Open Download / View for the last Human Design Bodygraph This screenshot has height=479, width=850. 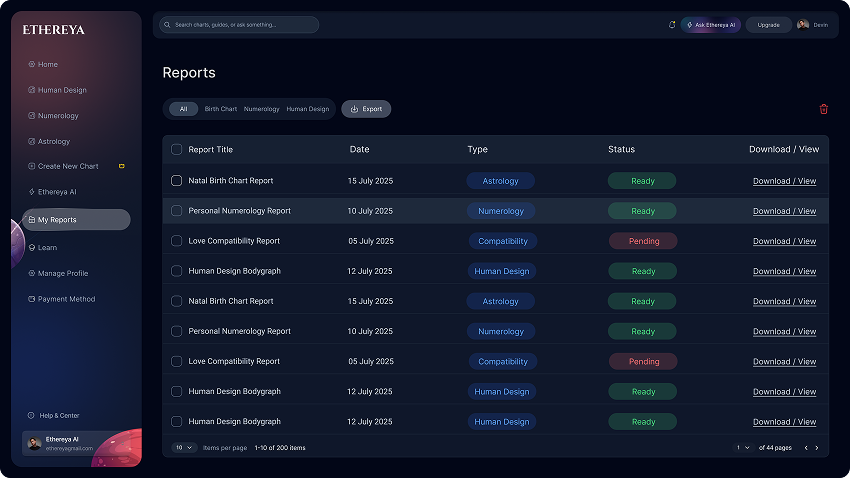click(x=784, y=422)
